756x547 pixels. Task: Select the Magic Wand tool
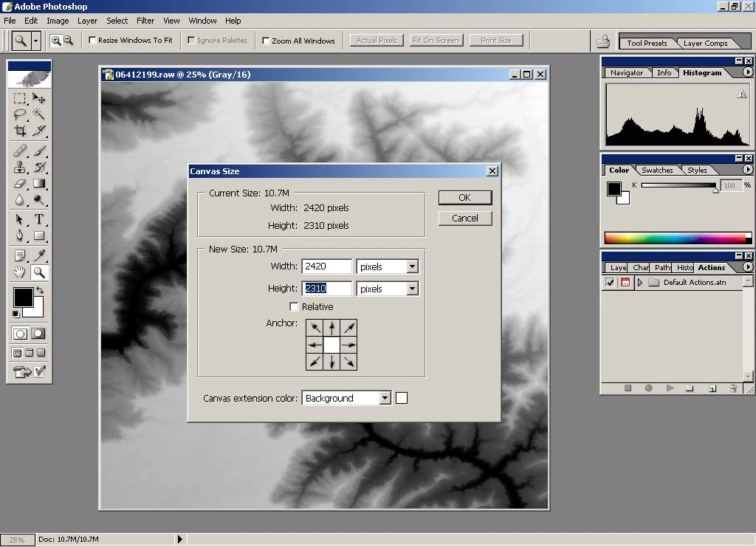point(39,114)
